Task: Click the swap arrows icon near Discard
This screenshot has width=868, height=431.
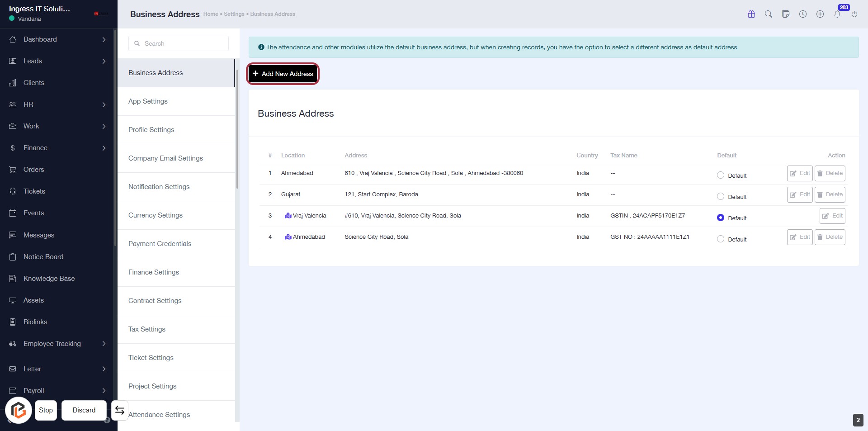Action: [x=119, y=410]
